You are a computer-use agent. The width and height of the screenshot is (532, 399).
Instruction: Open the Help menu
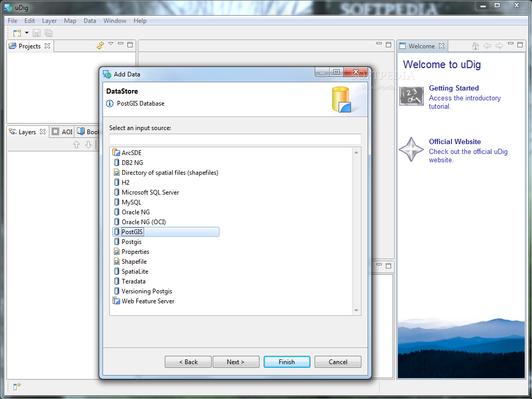tap(140, 21)
